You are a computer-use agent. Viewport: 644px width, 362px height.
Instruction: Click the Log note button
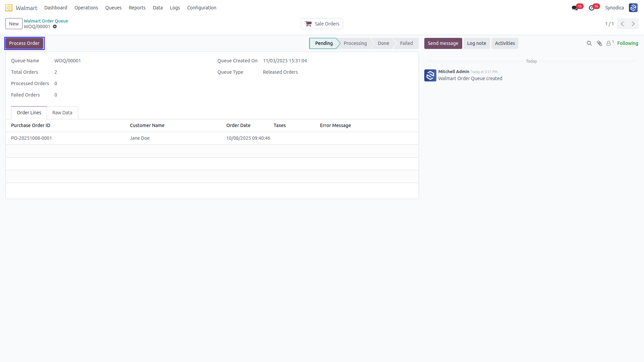click(477, 43)
